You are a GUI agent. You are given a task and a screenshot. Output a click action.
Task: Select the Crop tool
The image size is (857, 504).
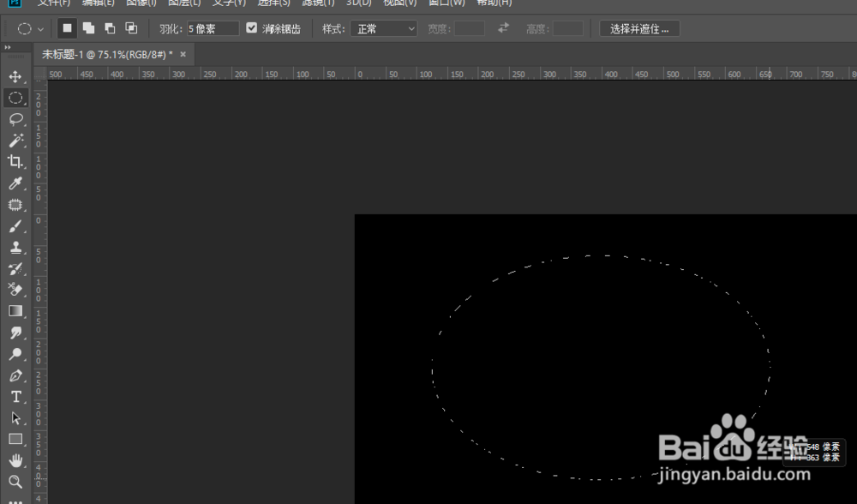[x=15, y=162]
